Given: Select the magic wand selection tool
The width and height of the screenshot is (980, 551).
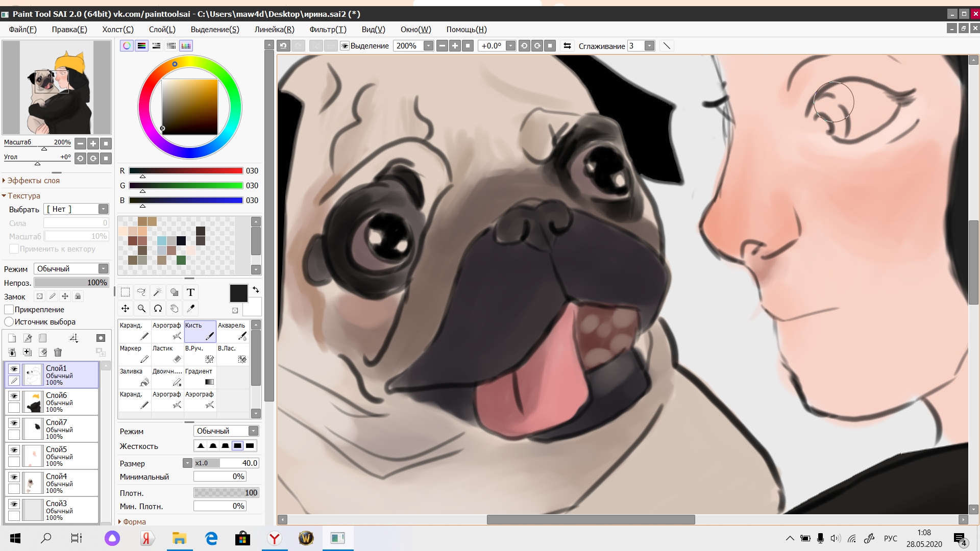Looking at the screenshot, I should [158, 292].
